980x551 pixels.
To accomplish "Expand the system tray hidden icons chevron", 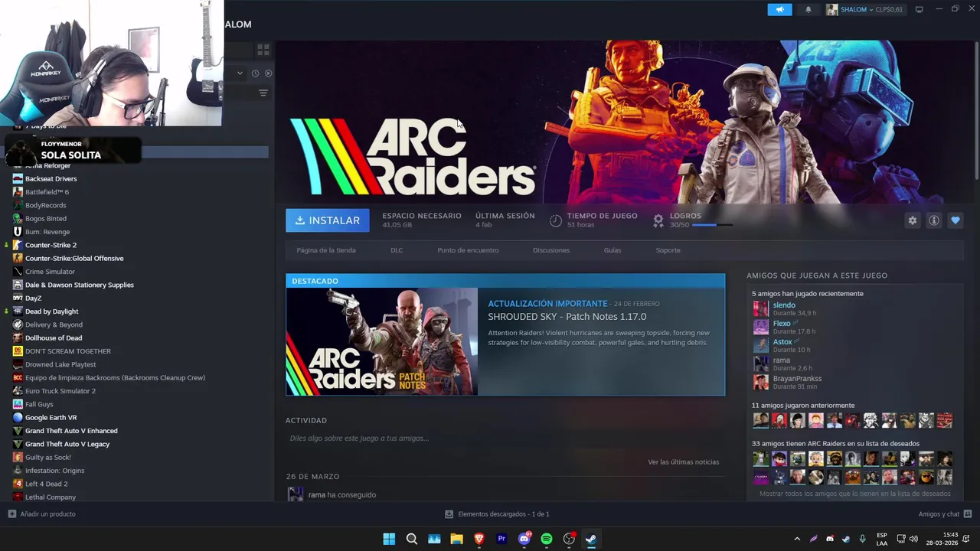I will (x=797, y=539).
